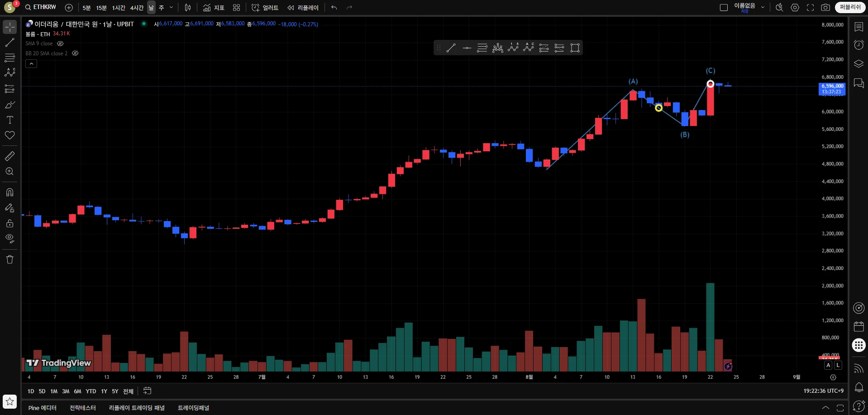The image size is (868, 415).
Task: Open the favorites star toolbar button
Action: pyautogui.click(x=10, y=401)
